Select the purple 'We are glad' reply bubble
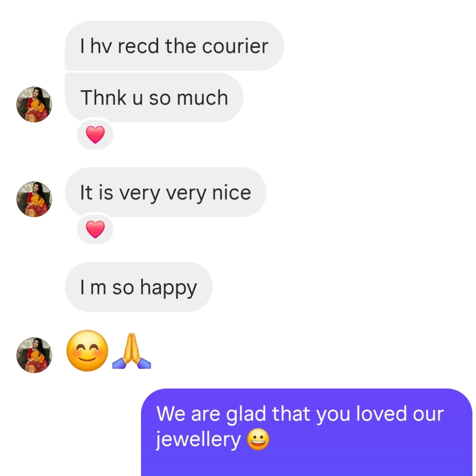The width and height of the screenshot is (476, 476). pos(307,432)
